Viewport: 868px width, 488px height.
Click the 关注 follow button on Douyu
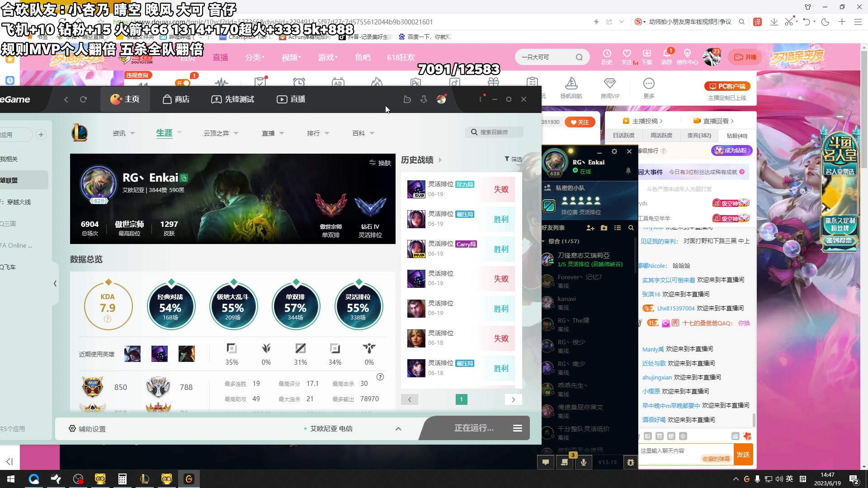pyautogui.click(x=580, y=122)
